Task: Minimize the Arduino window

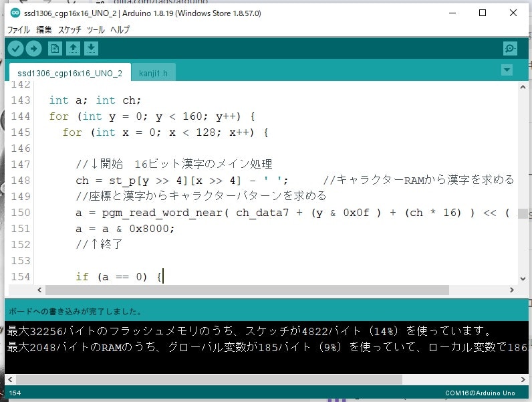Action: (452, 13)
